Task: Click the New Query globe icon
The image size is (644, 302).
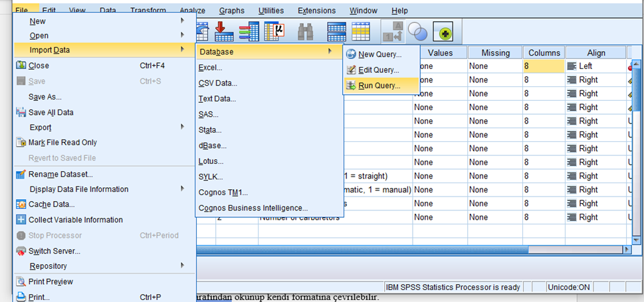Action: [352, 54]
